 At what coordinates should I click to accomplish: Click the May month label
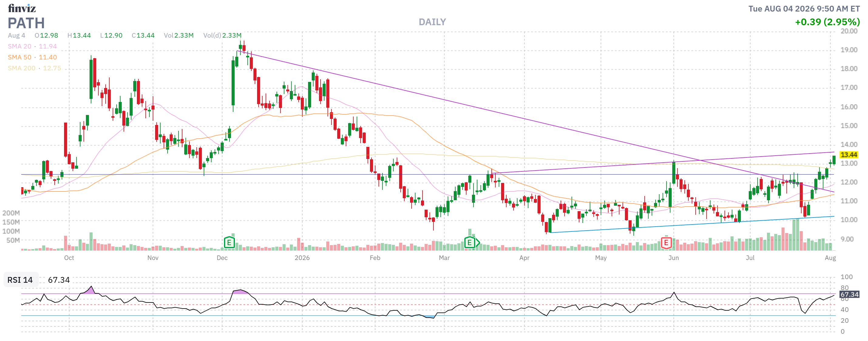(x=601, y=258)
